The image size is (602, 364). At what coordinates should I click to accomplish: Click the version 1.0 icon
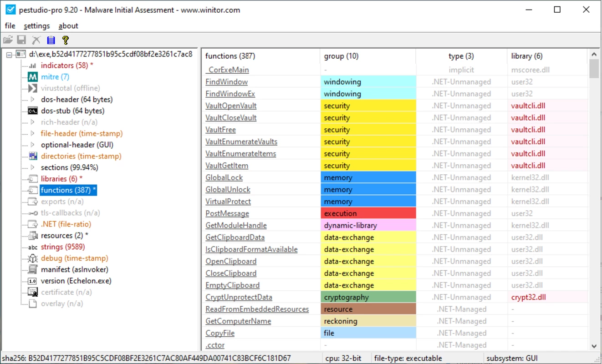(33, 281)
